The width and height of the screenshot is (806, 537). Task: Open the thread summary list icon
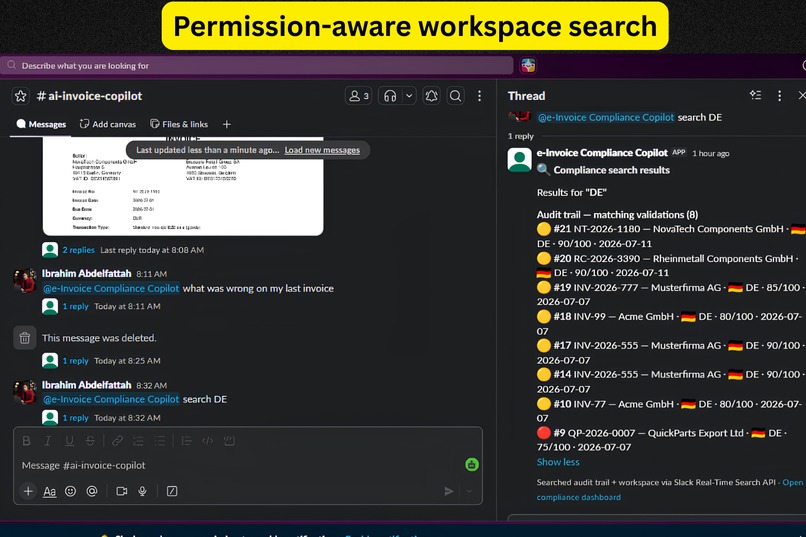(756, 96)
